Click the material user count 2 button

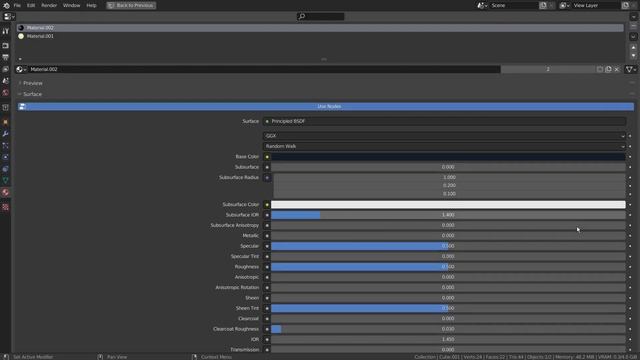pyautogui.click(x=548, y=69)
